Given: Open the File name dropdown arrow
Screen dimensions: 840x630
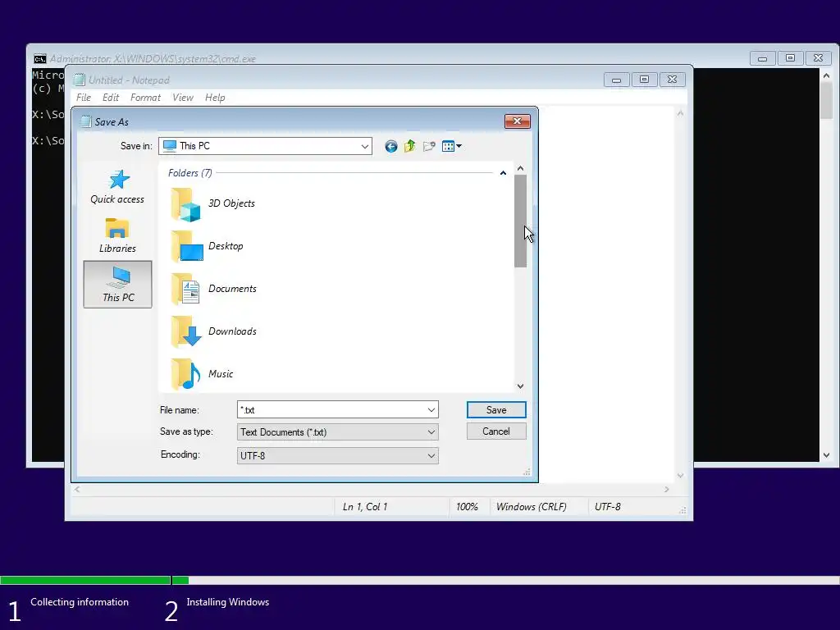Looking at the screenshot, I should [x=431, y=410].
